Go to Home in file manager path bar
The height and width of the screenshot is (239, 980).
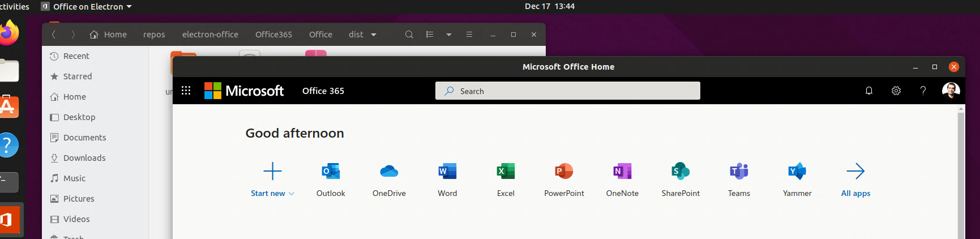click(x=108, y=35)
